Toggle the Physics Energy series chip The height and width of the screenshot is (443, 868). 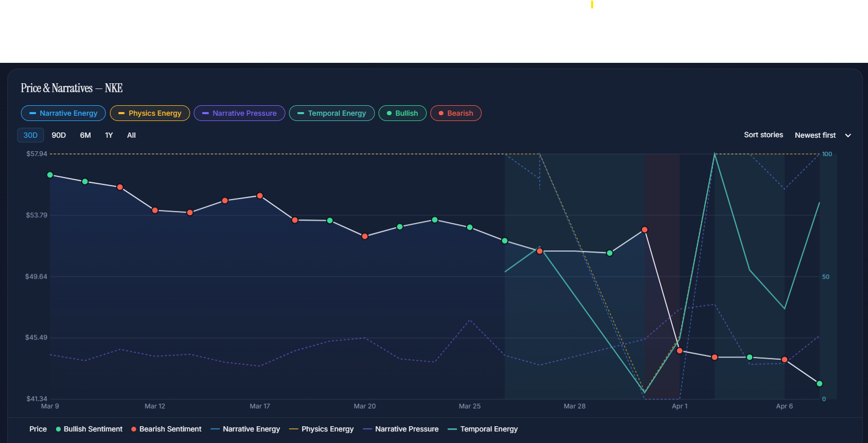(x=150, y=113)
